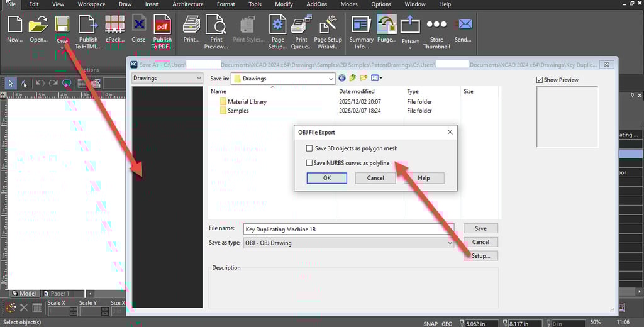The width and height of the screenshot is (644, 327).
Task: Open the View Menu dropdown icon
Action: coord(377,78)
